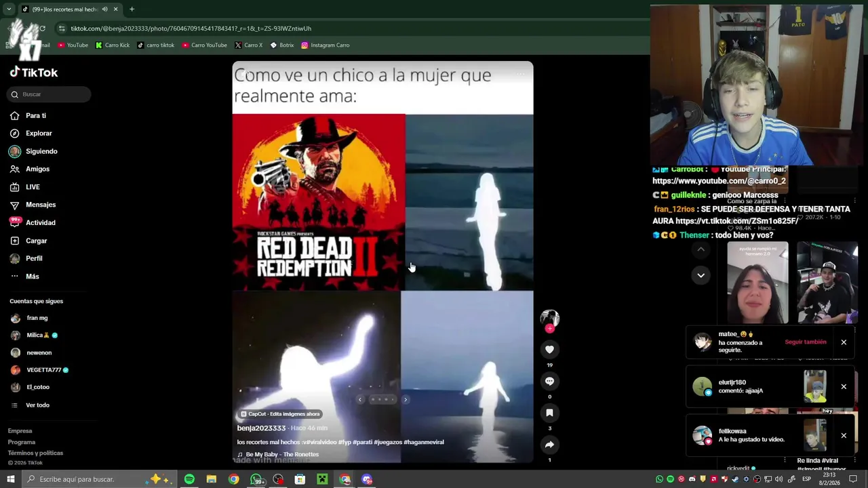Open the Carro X bookmark
This screenshot has height=488, width=868.
249,45
